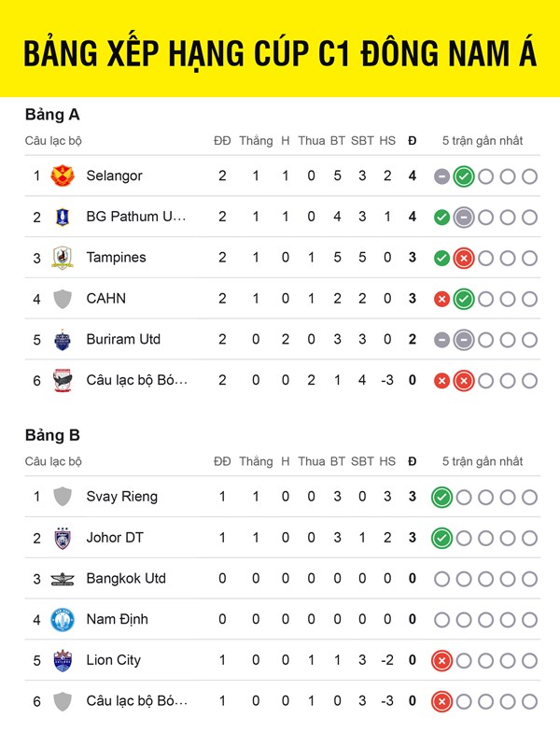Click Svay Rieng's green win indicator
560x732 pixels.
441,498
